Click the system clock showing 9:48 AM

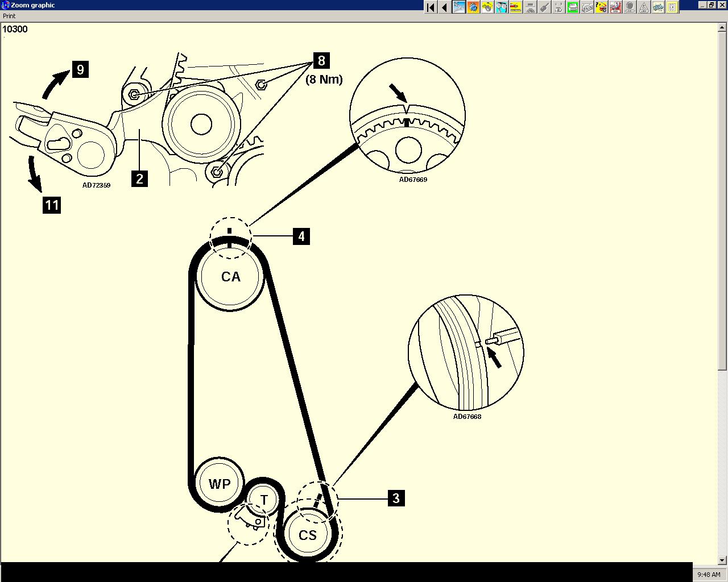click(708, 575)
